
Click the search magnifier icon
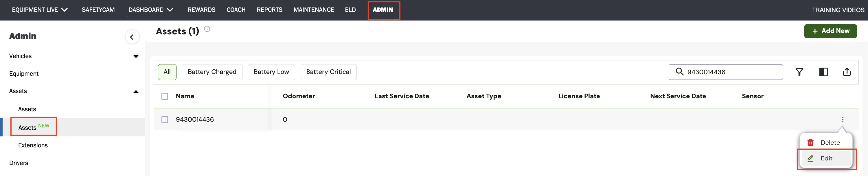click(x=679, y=72)
